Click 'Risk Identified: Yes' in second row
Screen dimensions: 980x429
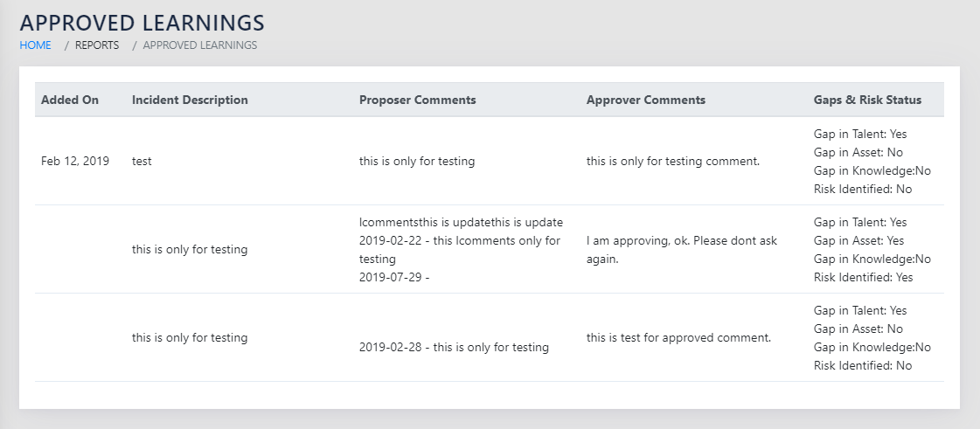click(863, 277)
